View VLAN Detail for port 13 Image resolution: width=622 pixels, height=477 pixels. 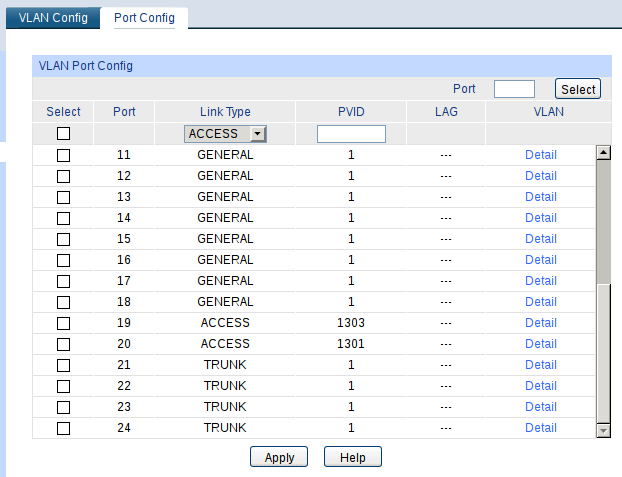click(541, 197)
